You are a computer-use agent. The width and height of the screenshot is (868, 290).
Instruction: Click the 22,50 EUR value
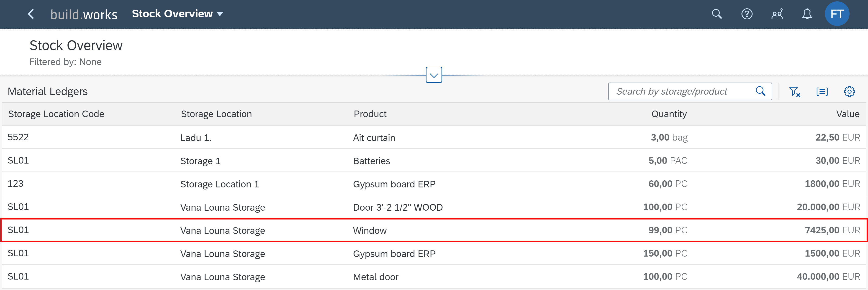point(837,138)
